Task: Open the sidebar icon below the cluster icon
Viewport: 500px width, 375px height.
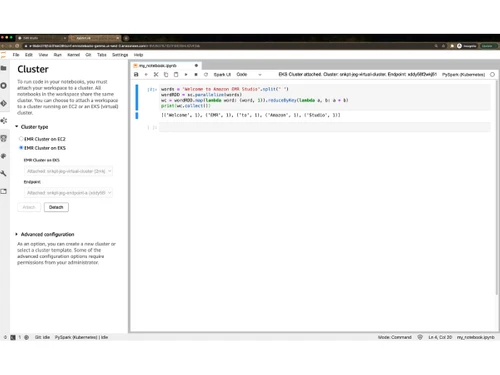Action: pos(4,138)
